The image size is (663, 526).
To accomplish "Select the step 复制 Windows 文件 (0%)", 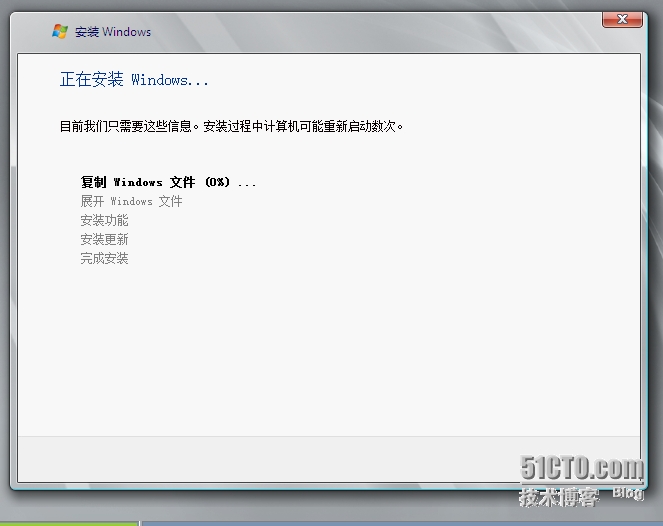I will coord(168,182).
